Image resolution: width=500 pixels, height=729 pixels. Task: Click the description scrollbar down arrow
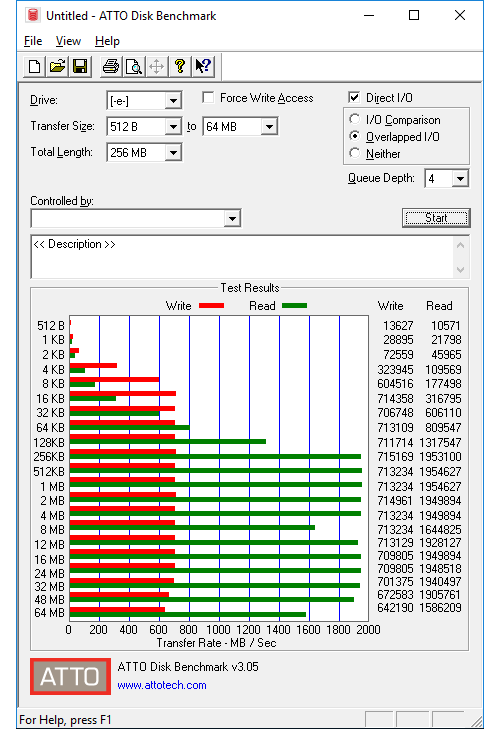pos(460,270)
